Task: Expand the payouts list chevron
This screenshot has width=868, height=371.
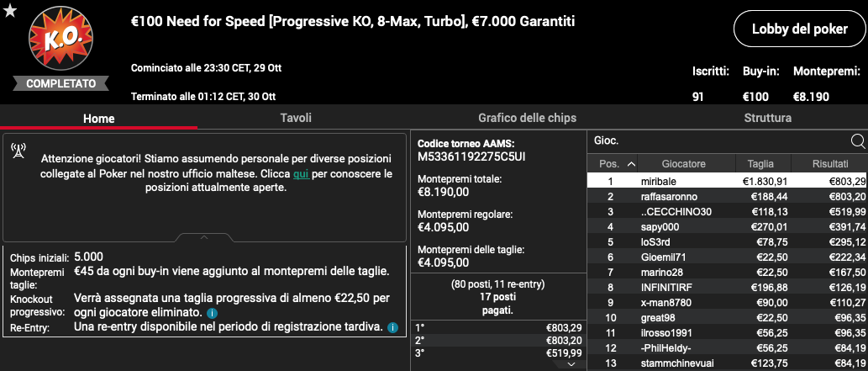Action: [x=572, y=364]
